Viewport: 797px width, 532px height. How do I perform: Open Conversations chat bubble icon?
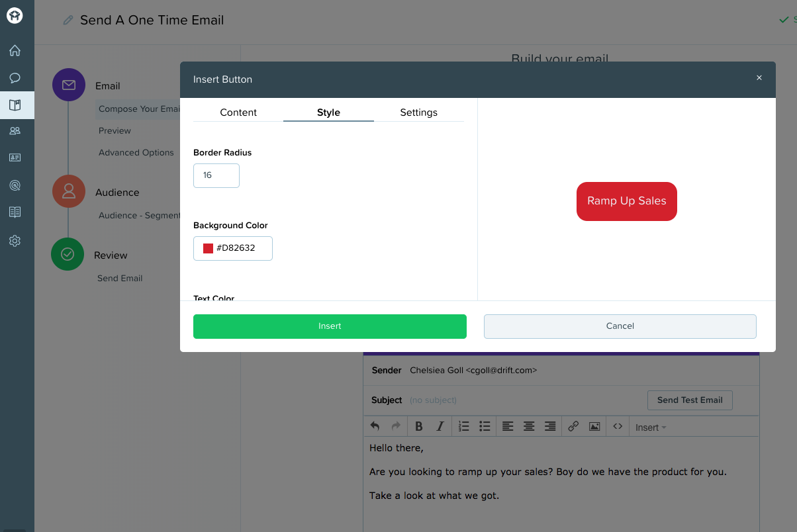(x=15, y=78)
